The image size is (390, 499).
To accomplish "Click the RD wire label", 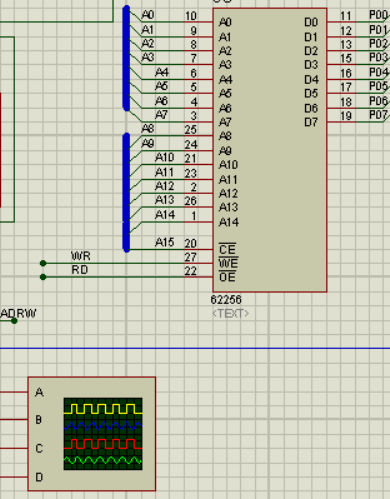I will [80, 270].
